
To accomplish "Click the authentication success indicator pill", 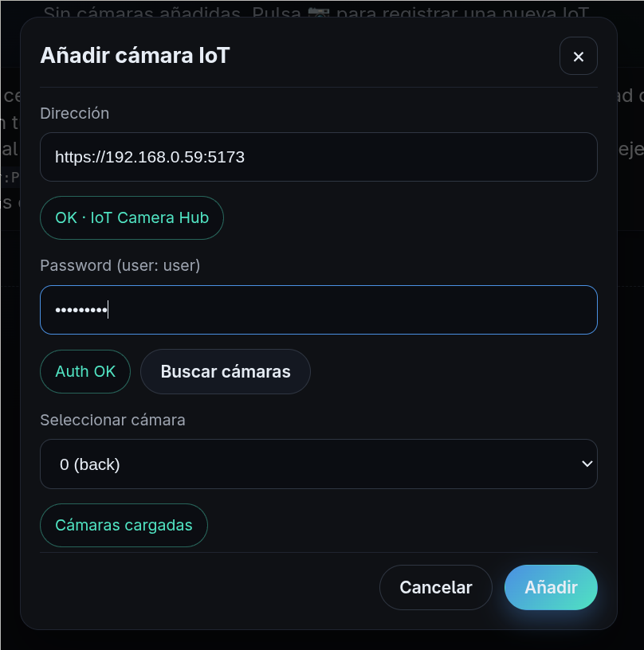I will (85, 371).
